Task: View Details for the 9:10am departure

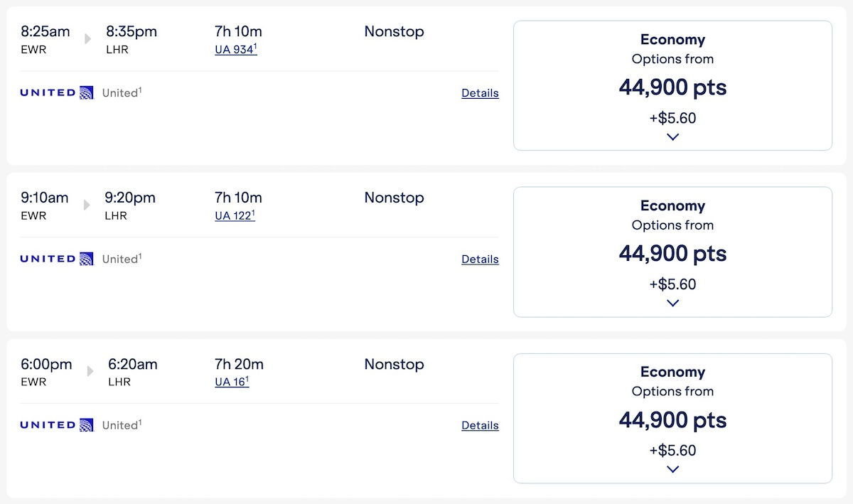Action: pyautogui.click(x=480, y=259)
